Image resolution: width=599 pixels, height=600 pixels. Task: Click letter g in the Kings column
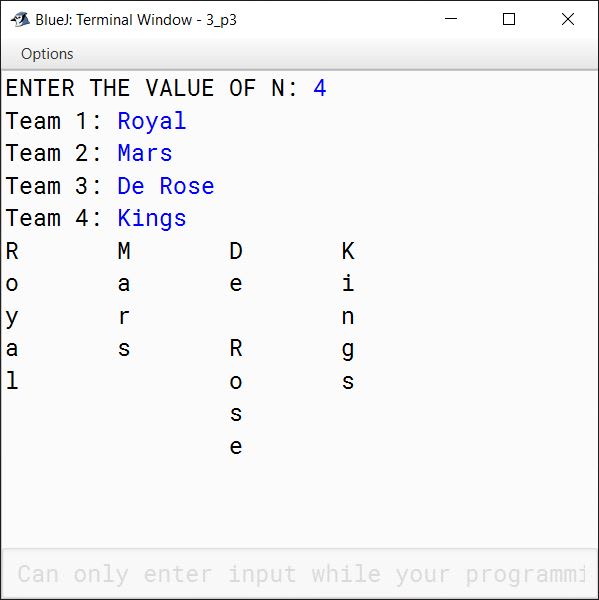tap(348, 351)
